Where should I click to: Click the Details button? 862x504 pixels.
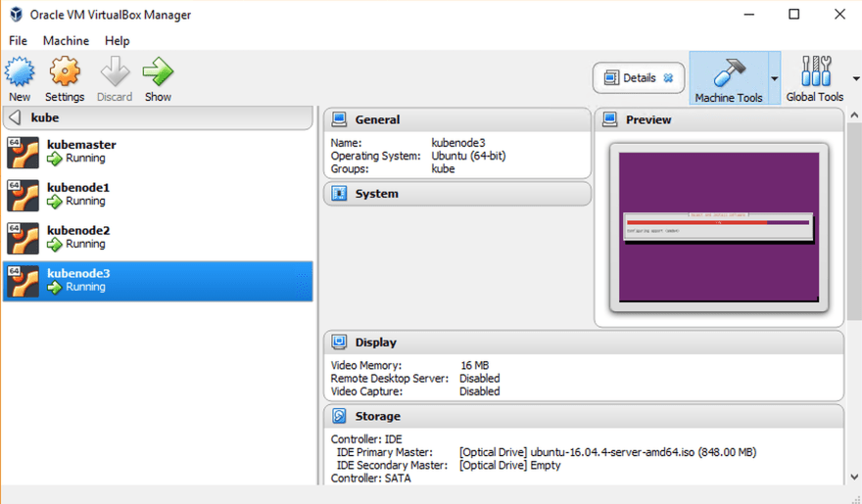tap(639, 78)
